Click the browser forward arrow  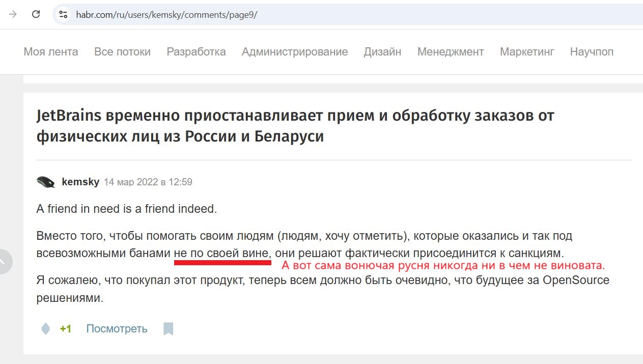(x=13, y=14)
